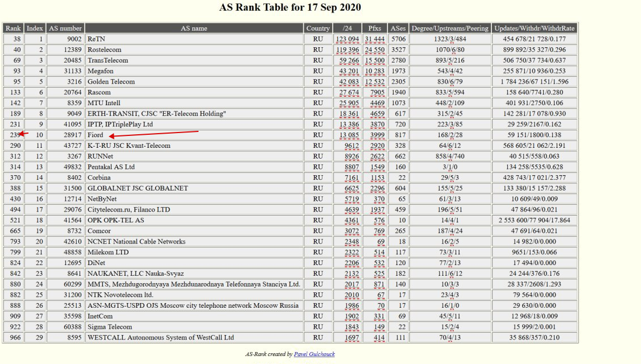Click the /24 value 59 266
The height and width of the screenshot is (364, 641).
[x=349, y=60]
